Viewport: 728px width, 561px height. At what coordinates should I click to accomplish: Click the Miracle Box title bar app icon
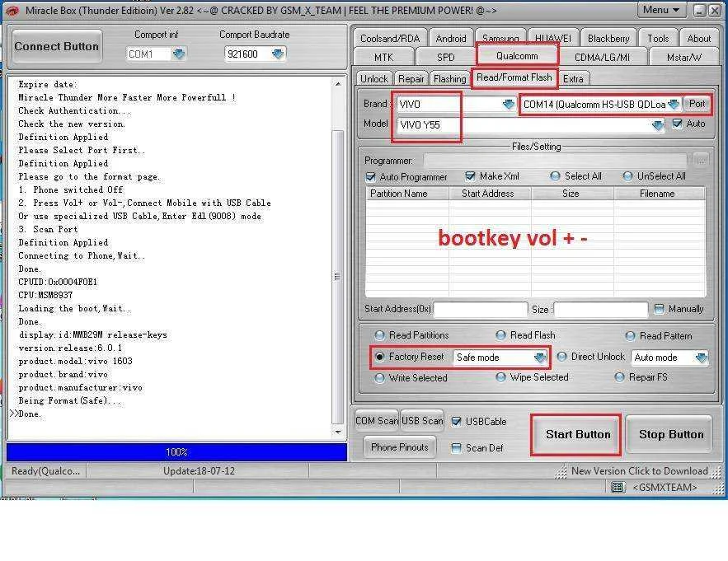pyautogui.click(x=12, y=11)
